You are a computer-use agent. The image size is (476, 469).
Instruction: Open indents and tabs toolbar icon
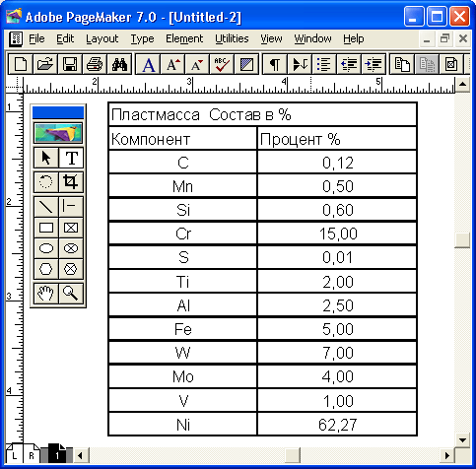pos(300,64)
